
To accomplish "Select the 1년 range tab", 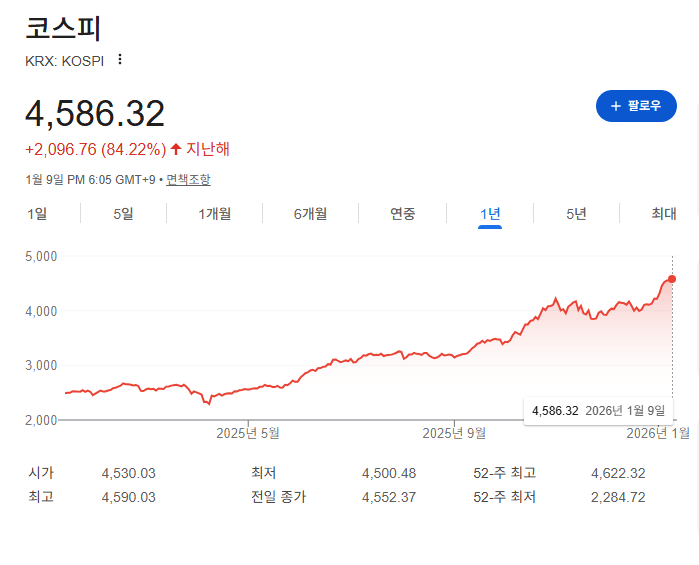I will tap(490, 213).
